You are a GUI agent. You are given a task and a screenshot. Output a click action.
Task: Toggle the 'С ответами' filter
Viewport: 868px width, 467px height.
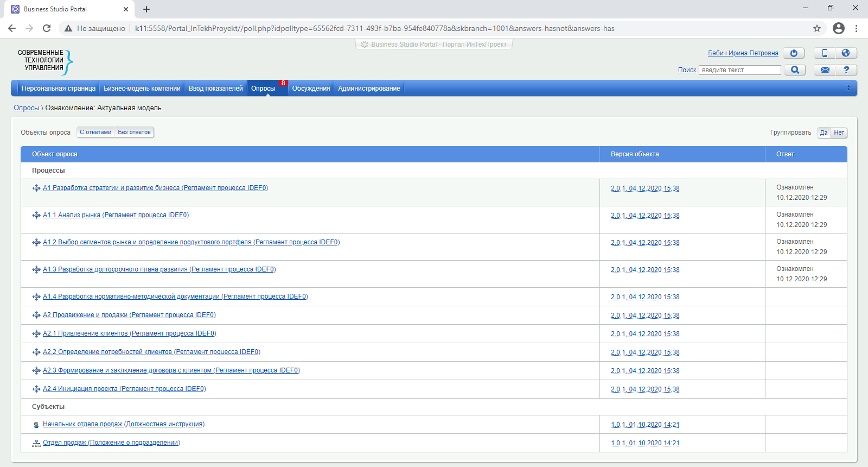(x=95, y=132)
